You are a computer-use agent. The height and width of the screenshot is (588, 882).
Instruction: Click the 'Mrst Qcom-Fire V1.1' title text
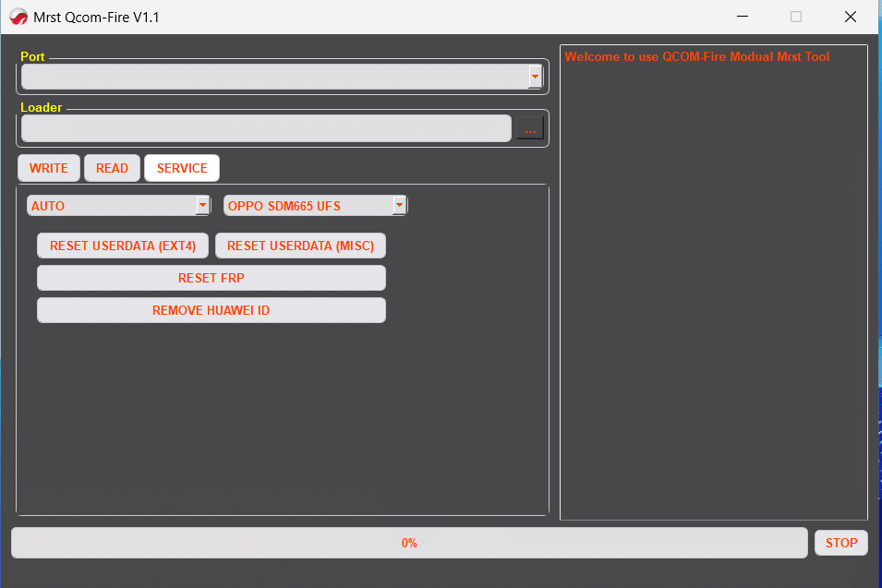tap(96, 17)
